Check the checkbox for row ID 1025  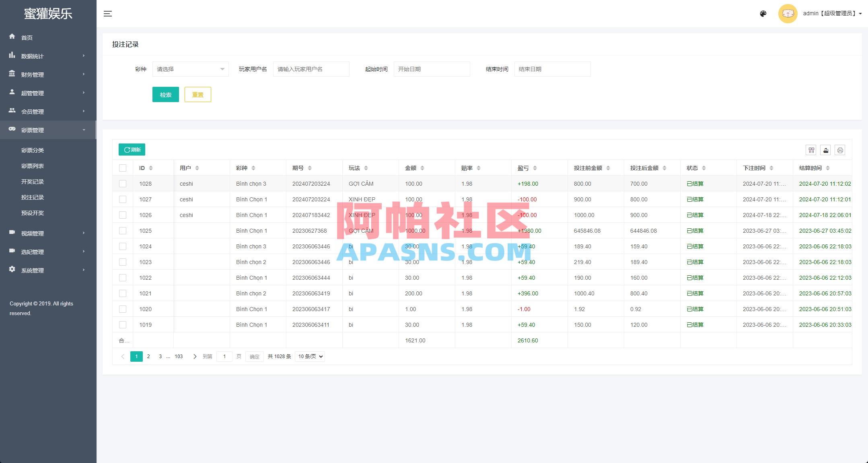coord(123,230)
